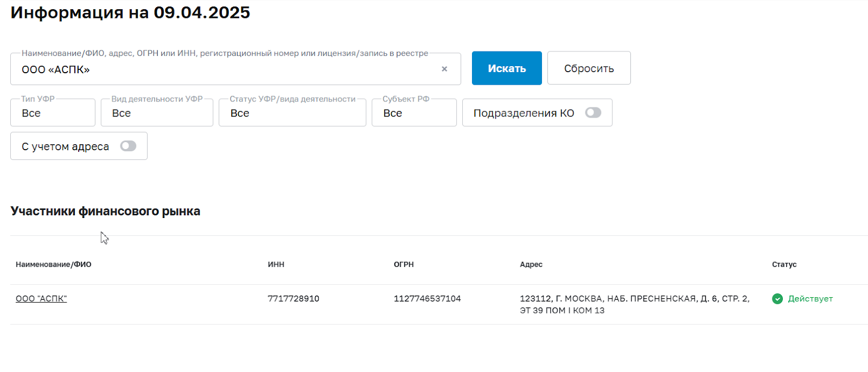The width and height of the screenshot is (868, 372).
Task: Open the ООО "АСПК" result link
Action: (41, 299)
